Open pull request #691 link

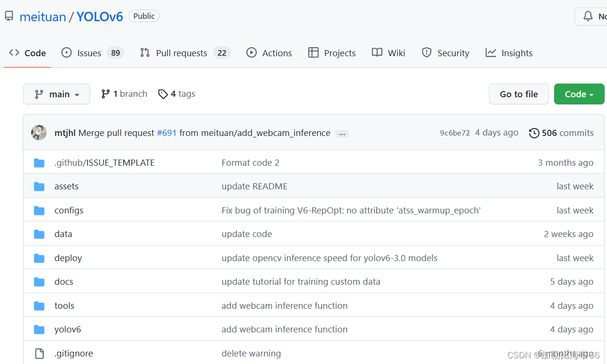167,133
